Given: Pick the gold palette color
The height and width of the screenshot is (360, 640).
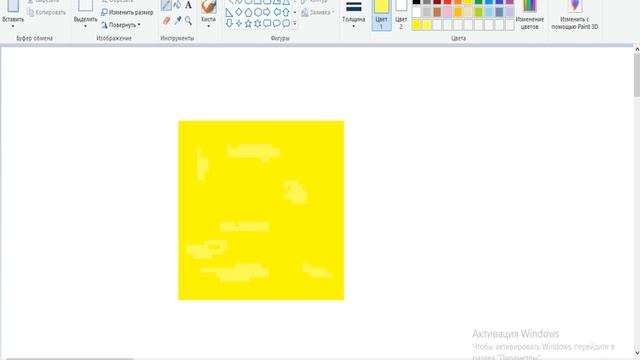Looking at the screenshot, I should point(458,13).
